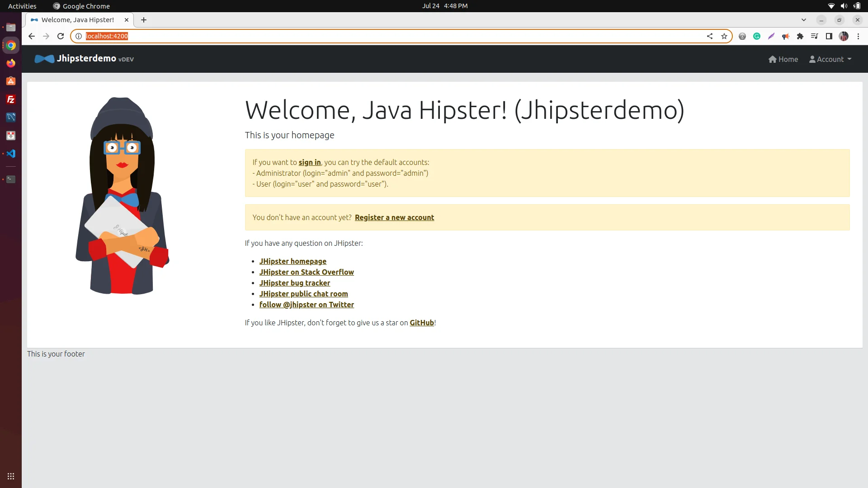
Task: Click the Administrator default account line
Action: [340, 173]
